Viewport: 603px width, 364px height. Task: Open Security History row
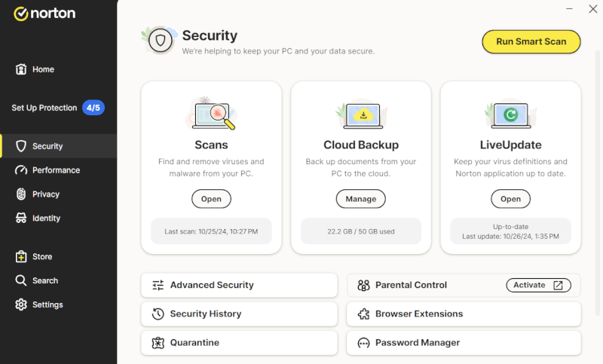tap(239, 314)
